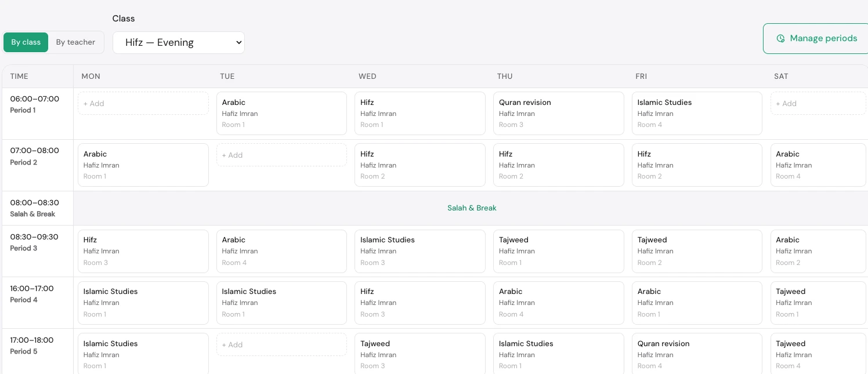Screen dimensions: 868x374
Task: Add a lesson for Monday Period 1
Action: coord(143,103)
